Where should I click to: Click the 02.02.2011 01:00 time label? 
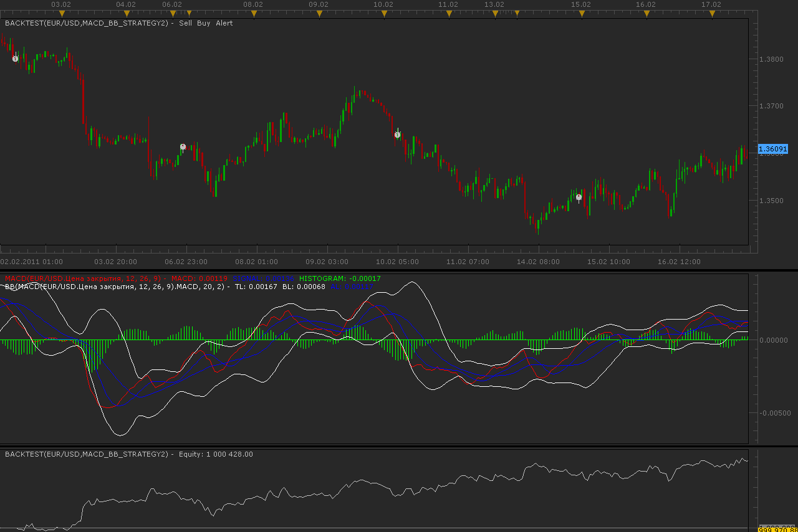(32, 262)
